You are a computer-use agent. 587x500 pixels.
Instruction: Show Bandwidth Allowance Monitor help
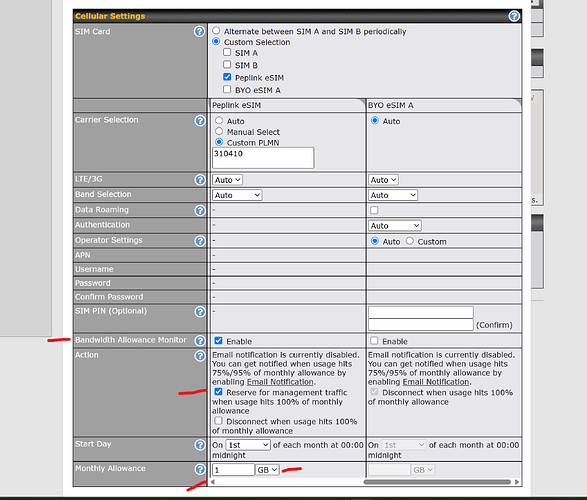(x=200, y=341)
